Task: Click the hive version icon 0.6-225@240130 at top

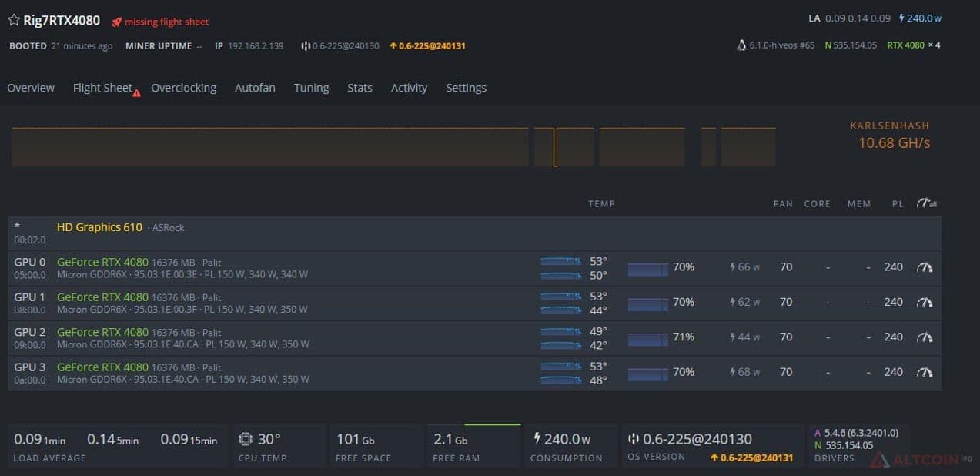Action: tap(305, 45)
